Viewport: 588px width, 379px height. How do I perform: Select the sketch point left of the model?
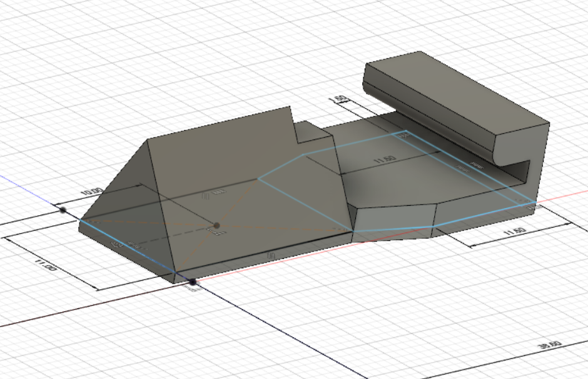63,210
